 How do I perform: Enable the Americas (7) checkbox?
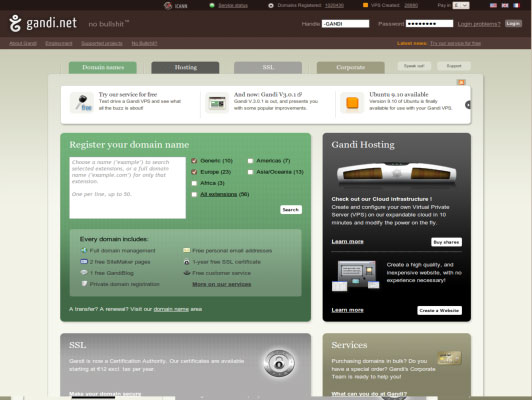pyautogui.click(x=250, y=161)
